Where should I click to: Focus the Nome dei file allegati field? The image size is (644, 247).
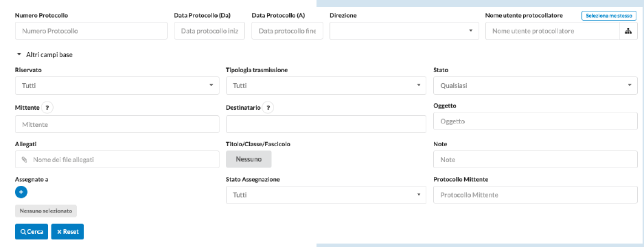coord(117,159)
